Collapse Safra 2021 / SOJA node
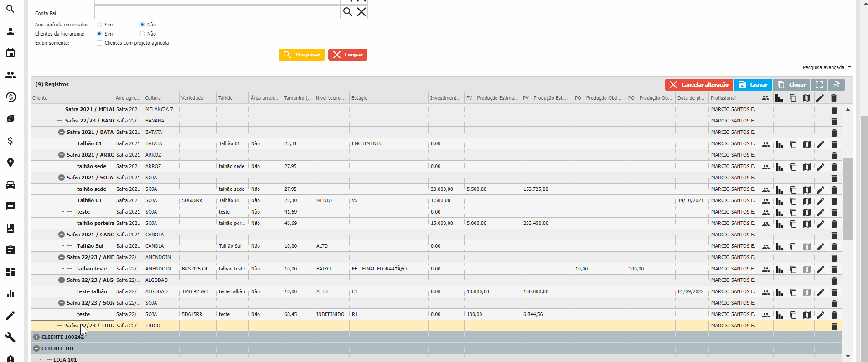Viewport: 868px width, 362px height. [62, 178]
